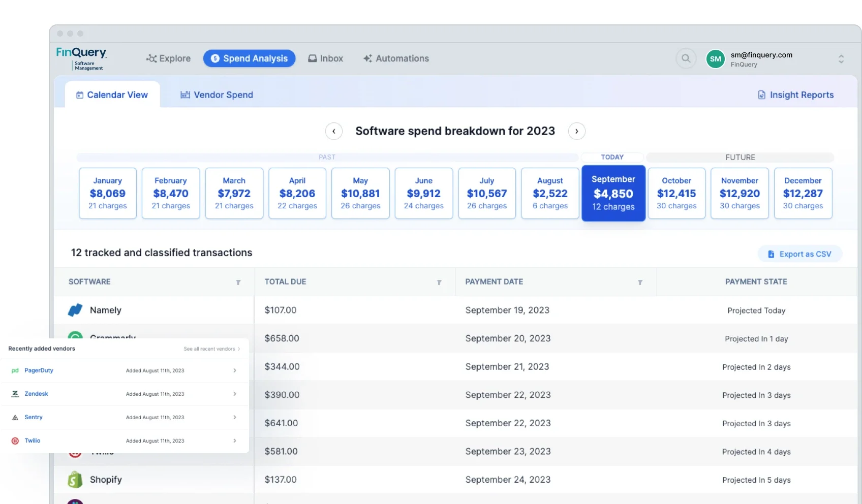862x504 pixels.
Task: Click the September 24, 2023 date
Action: tap(508, 480)
